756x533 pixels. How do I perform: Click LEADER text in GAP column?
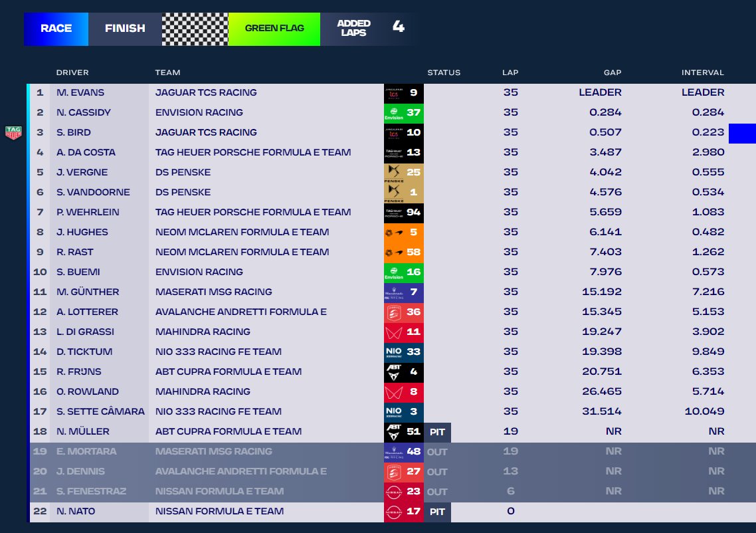pyautogui.click(x=601, y=92)
